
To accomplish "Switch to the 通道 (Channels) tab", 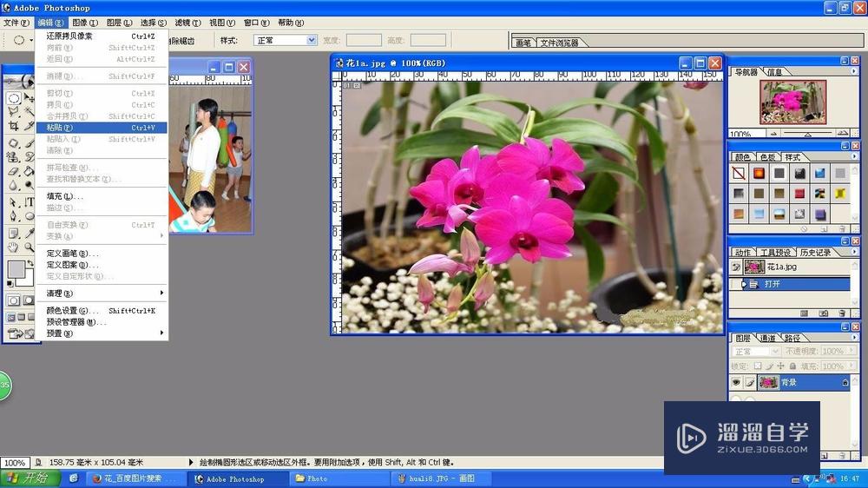I will click(x=768, y=338).
